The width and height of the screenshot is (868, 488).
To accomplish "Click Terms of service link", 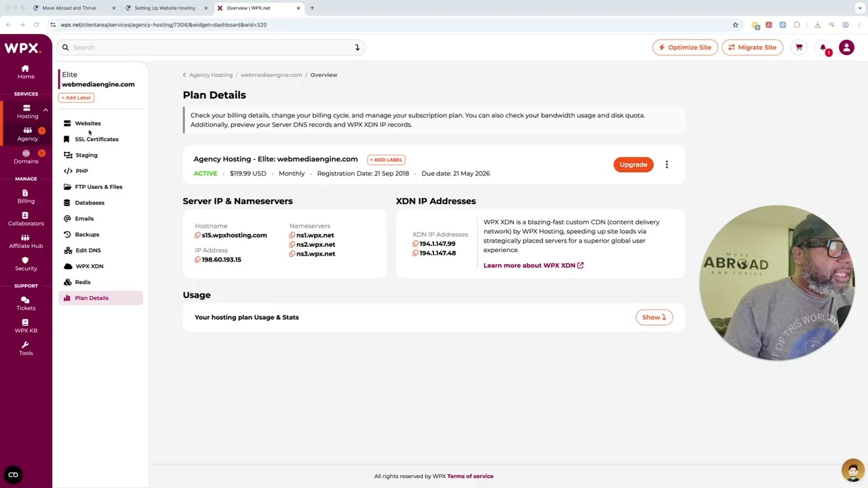I will pyautogui.click(x=470, y=476).
